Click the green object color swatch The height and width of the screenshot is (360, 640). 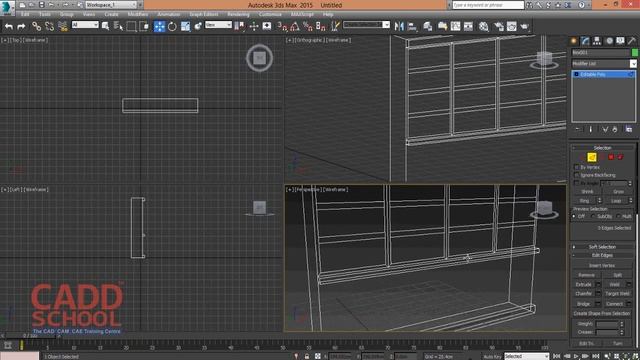(x=635, y=53)
